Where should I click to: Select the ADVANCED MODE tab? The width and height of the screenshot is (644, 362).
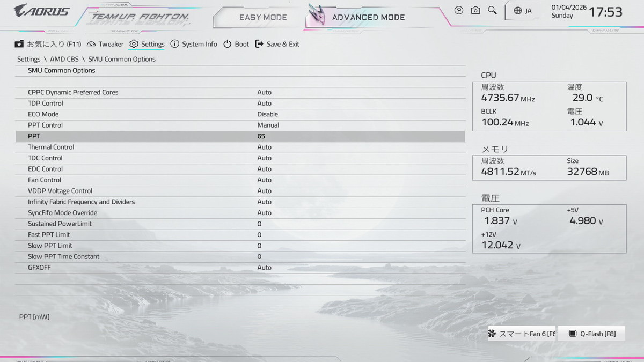pyautogui.click(x=368, y=17)
